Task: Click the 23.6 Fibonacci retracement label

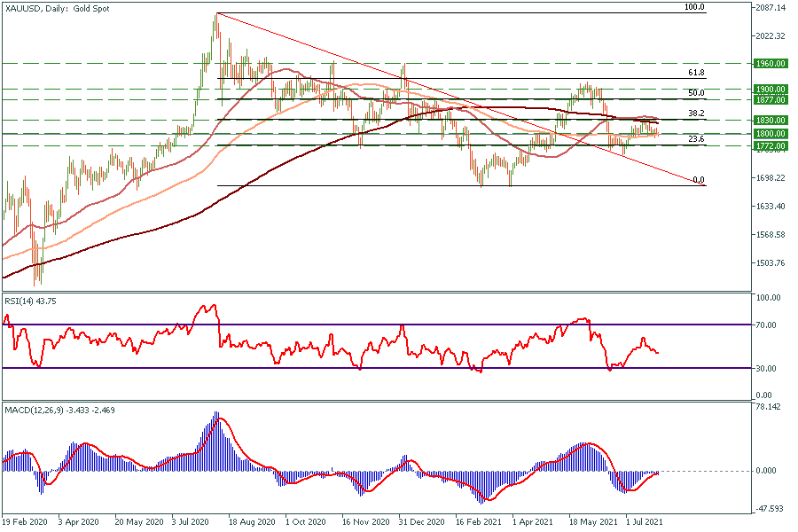Action: [x=696, y=139]
